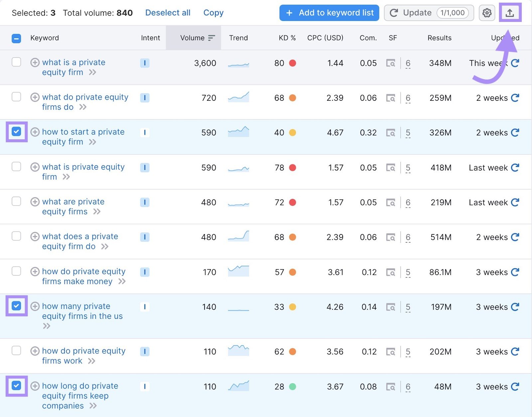Refresh 'how long do private equity firms keep companies' row
The height and width of the screenshot is (417, 532).
514,386
